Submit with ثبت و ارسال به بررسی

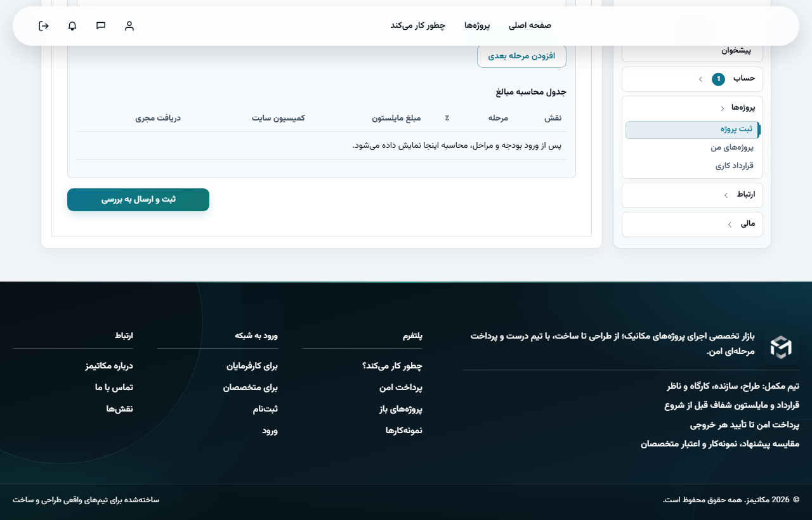tap(138, 200)
